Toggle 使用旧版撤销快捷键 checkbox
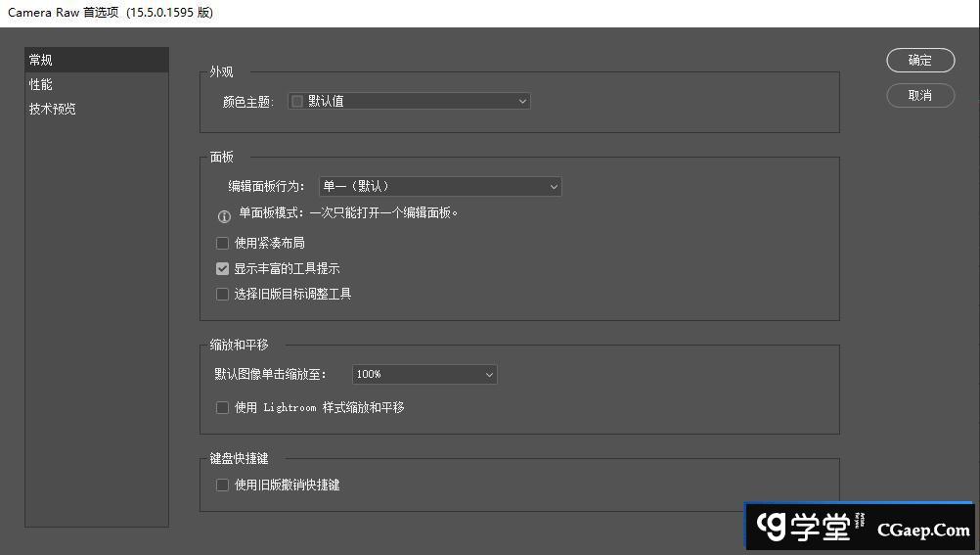Image resolution: width=980 pixels, height=555 pixels. [x=223, y=485]
